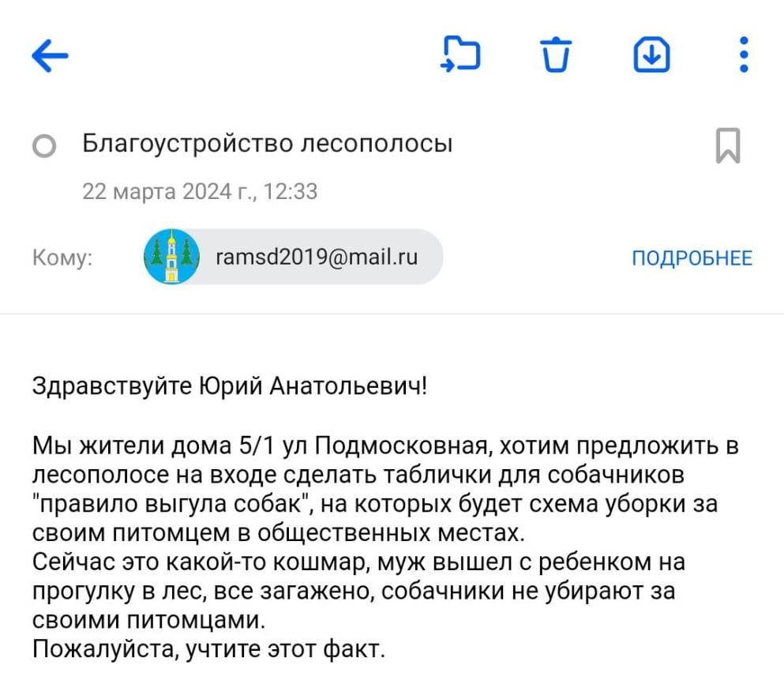Select the ramsd2019@mail.ru recipient chip
This screenshot has height=684, width=784.
(x=316, y=257)
